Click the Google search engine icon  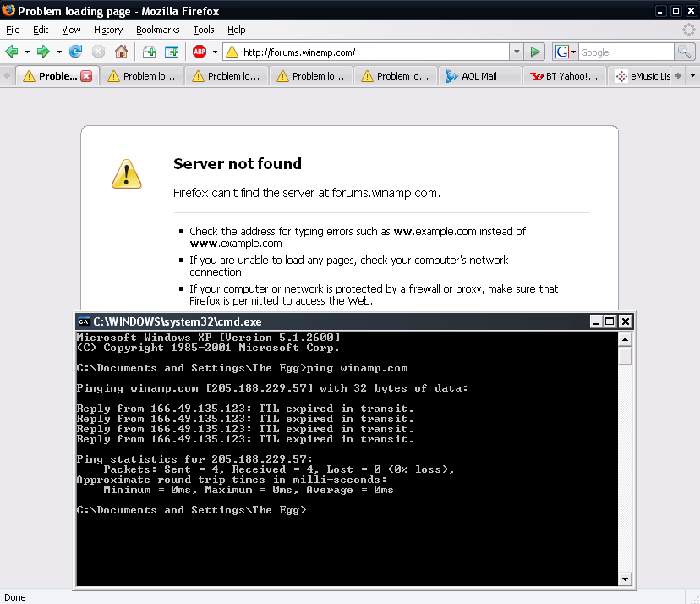click(561, 52)
